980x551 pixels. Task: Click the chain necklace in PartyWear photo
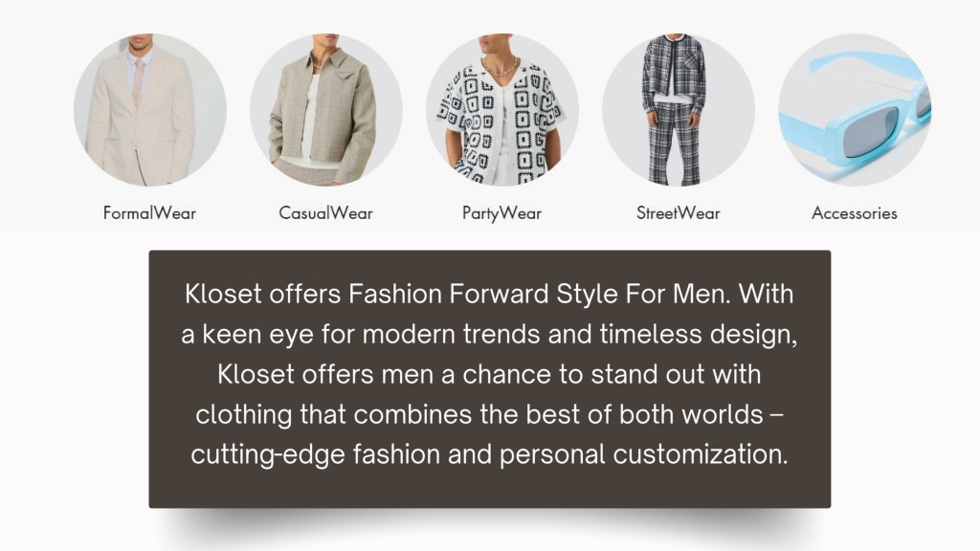500,68
